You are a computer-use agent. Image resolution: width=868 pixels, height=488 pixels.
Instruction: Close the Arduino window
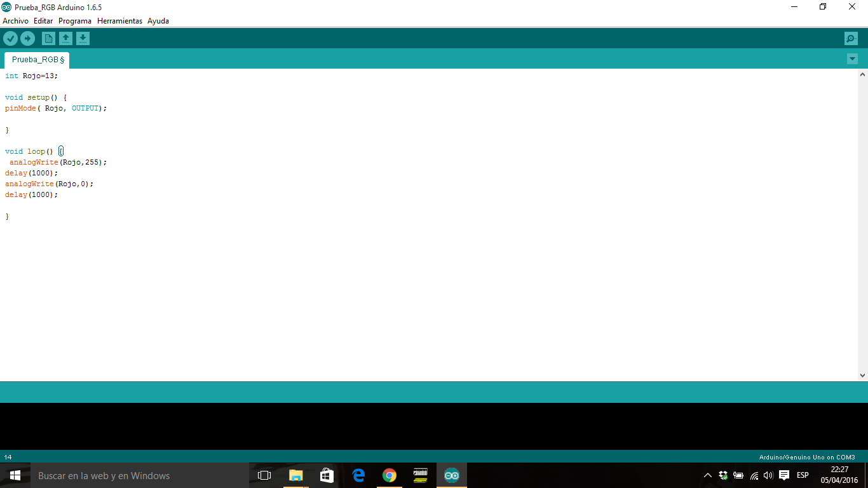852,7
